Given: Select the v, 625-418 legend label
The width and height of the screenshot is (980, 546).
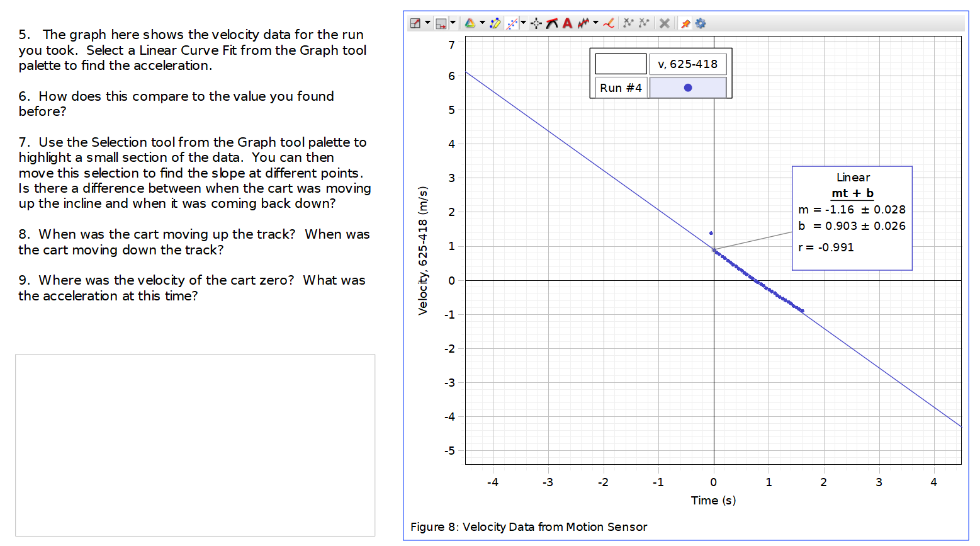Looking at the screenshot, I should (x=688, y=64).
